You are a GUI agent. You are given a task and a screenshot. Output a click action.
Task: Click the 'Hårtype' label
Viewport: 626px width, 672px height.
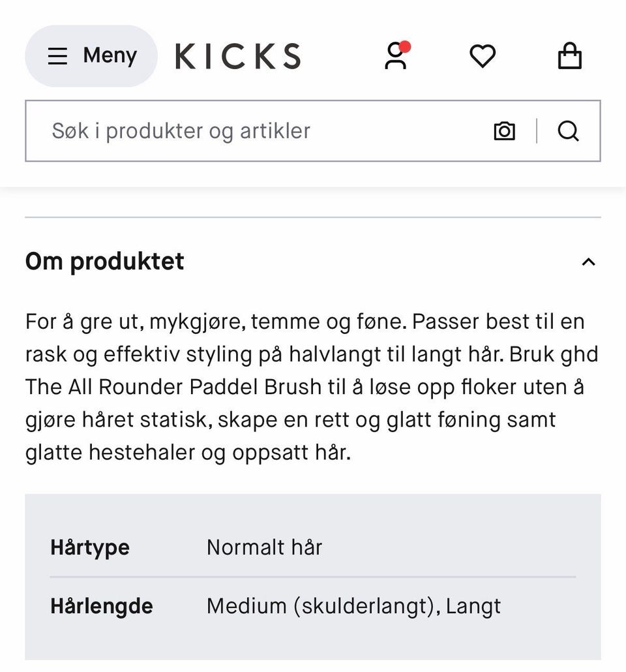(90, 547)
